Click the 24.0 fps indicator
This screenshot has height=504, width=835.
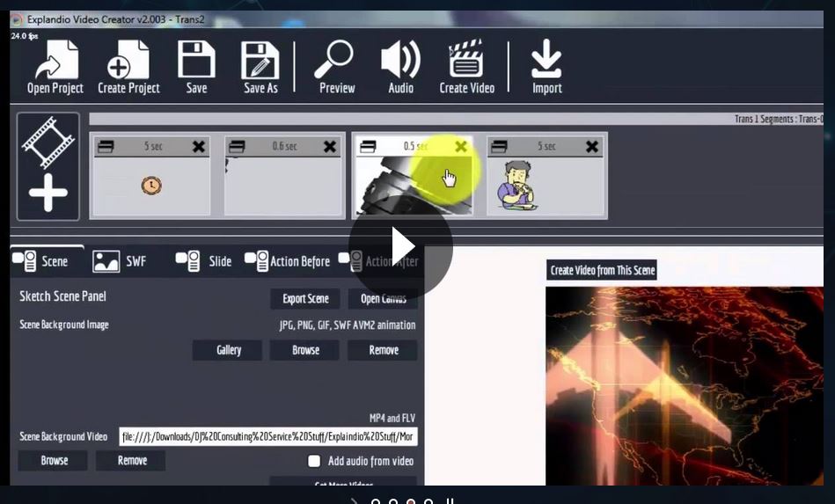point(25,36)
